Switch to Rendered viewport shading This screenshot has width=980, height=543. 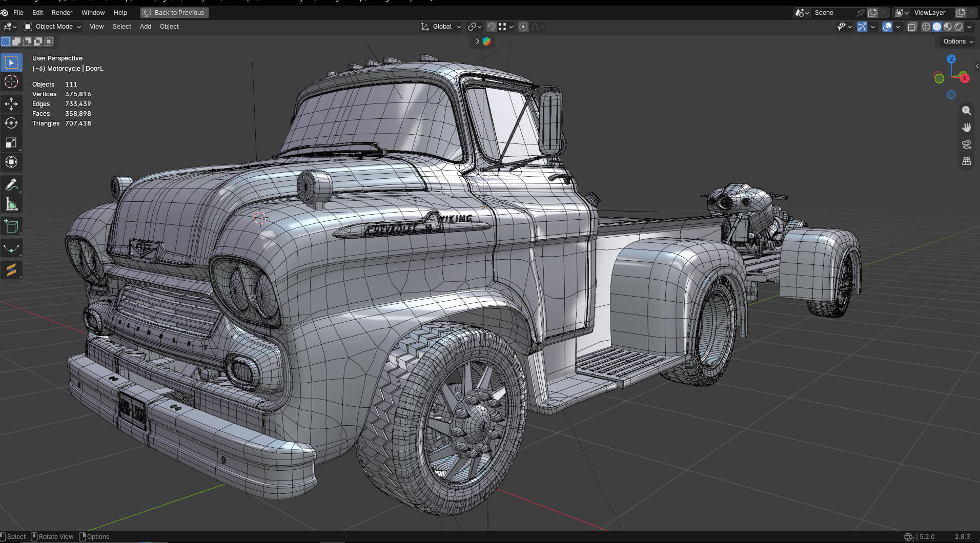pos(958,27)
